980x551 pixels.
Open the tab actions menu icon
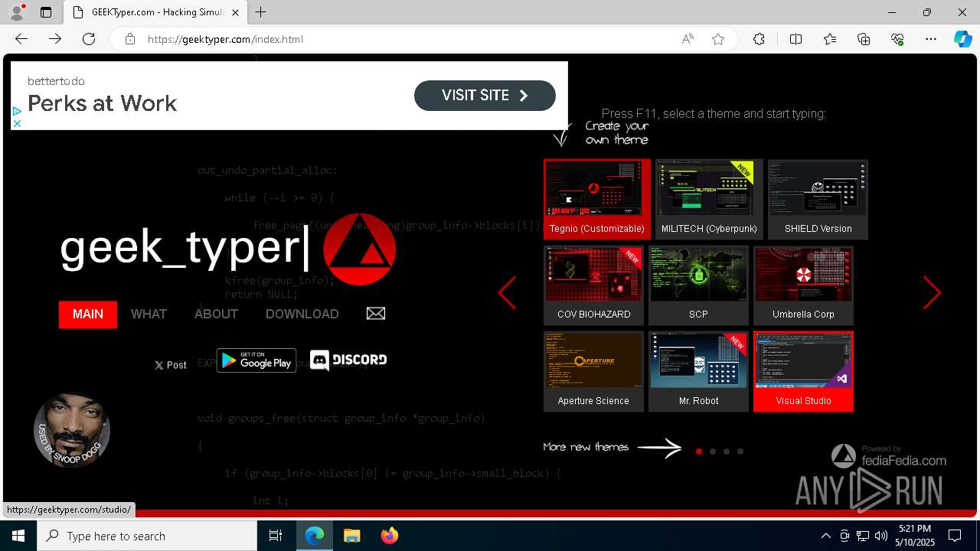pos(46,12)
